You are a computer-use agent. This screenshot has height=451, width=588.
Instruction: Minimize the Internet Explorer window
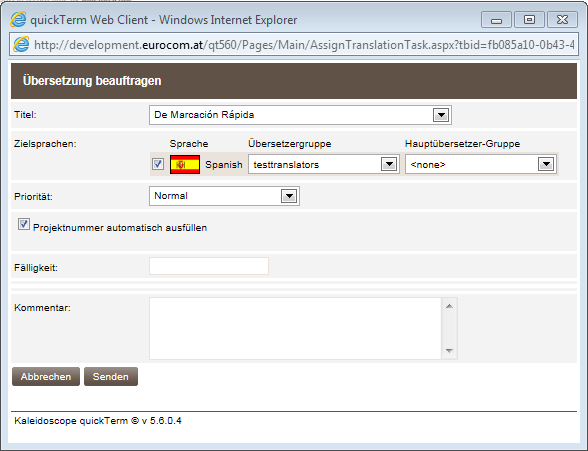(x=496, y=20)
